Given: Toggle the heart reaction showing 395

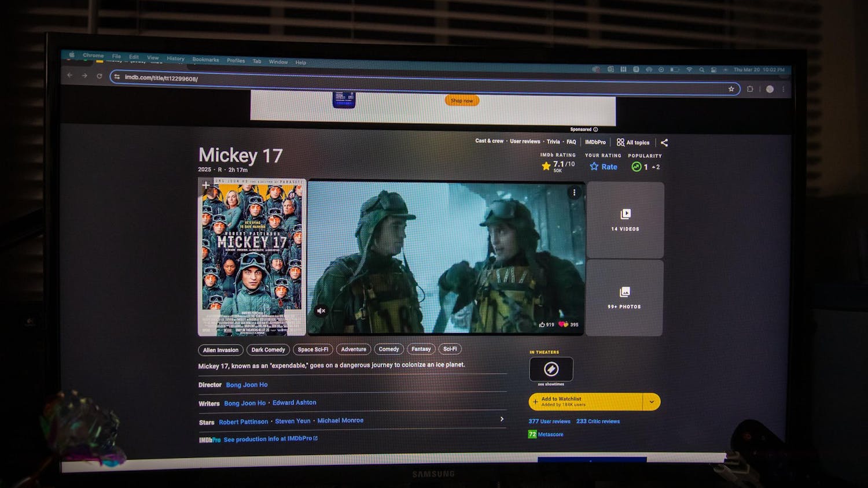Looking at the screenshot, I should pyautogui.click(x=562, y=325).
